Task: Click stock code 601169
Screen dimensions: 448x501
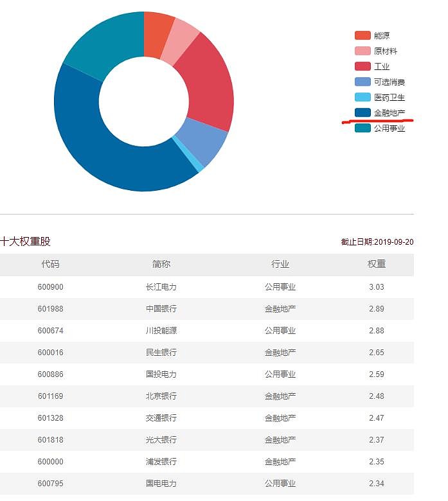Action: [50, 396]
